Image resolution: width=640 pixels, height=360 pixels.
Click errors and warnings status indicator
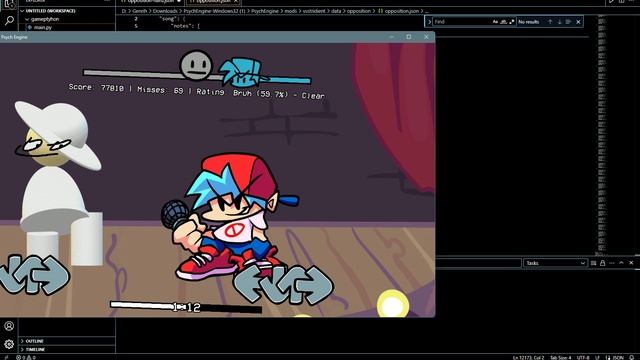tap(26, 358)
